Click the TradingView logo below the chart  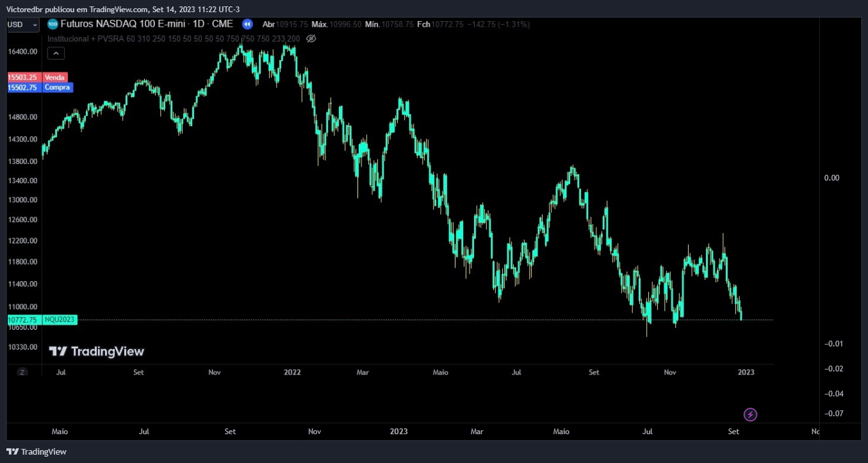(x=37, y=451)
